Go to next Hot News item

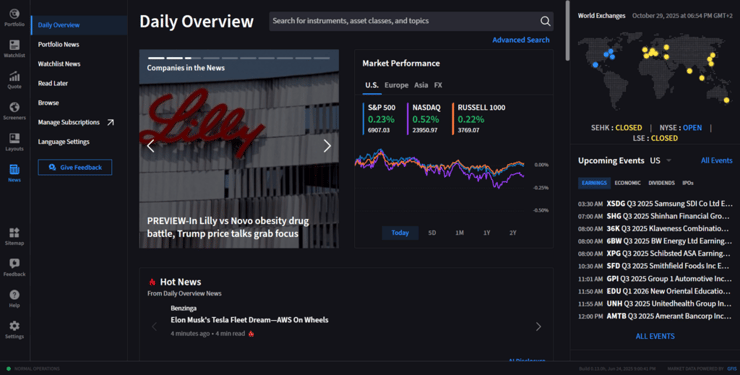538,326
